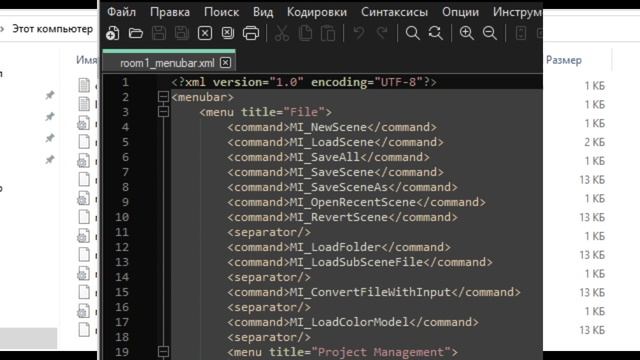Click the Open file folder icon
The width and height of the screenshot is (640, 360).
136,33
